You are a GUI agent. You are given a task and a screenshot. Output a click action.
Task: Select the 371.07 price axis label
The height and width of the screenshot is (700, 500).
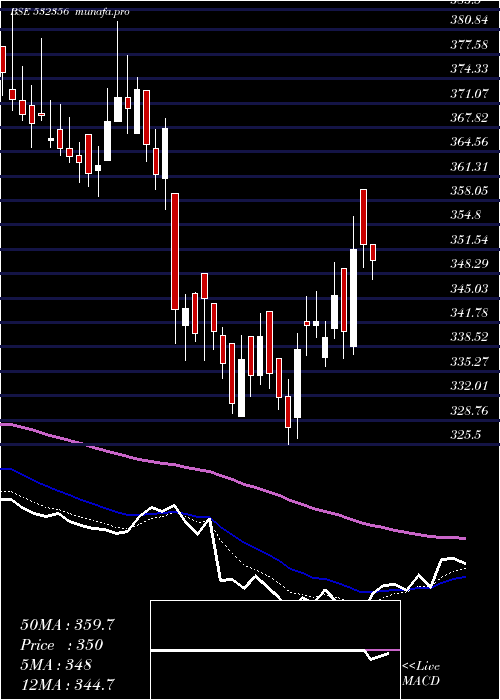468,93
